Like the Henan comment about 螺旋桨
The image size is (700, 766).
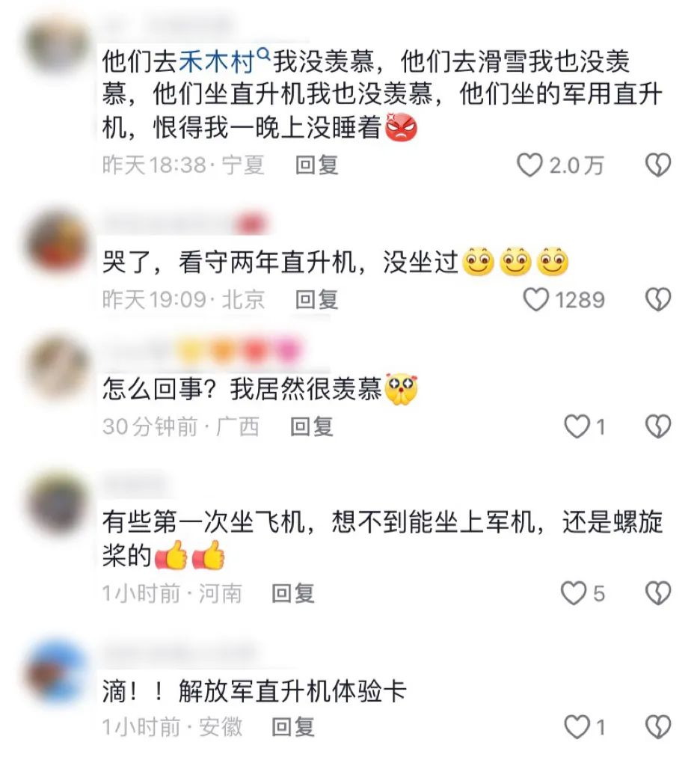click(x=573, y=593)
